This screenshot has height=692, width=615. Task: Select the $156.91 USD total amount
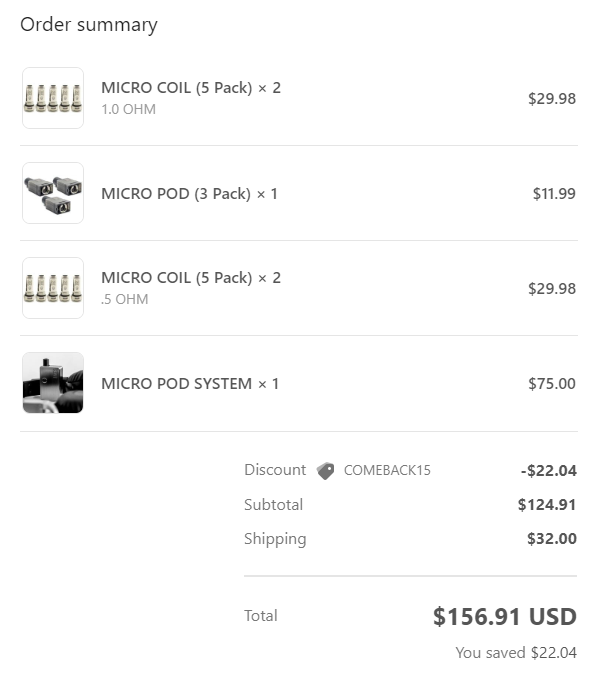(504, 617)
